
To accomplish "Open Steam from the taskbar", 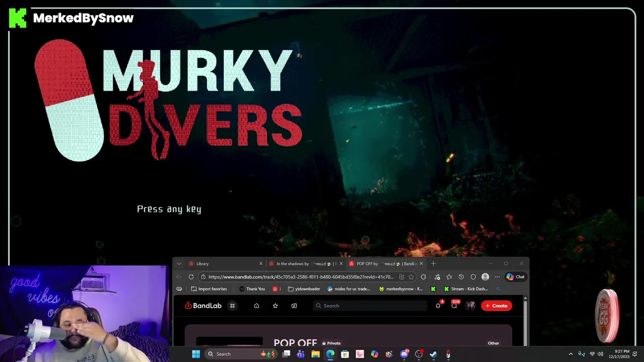I will (x=433, y=354).
